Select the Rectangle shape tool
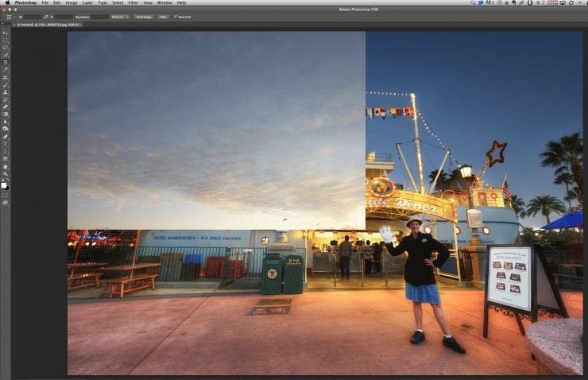Image resolution: width=588 pixels, height=380 pixels. click(6, 159)
